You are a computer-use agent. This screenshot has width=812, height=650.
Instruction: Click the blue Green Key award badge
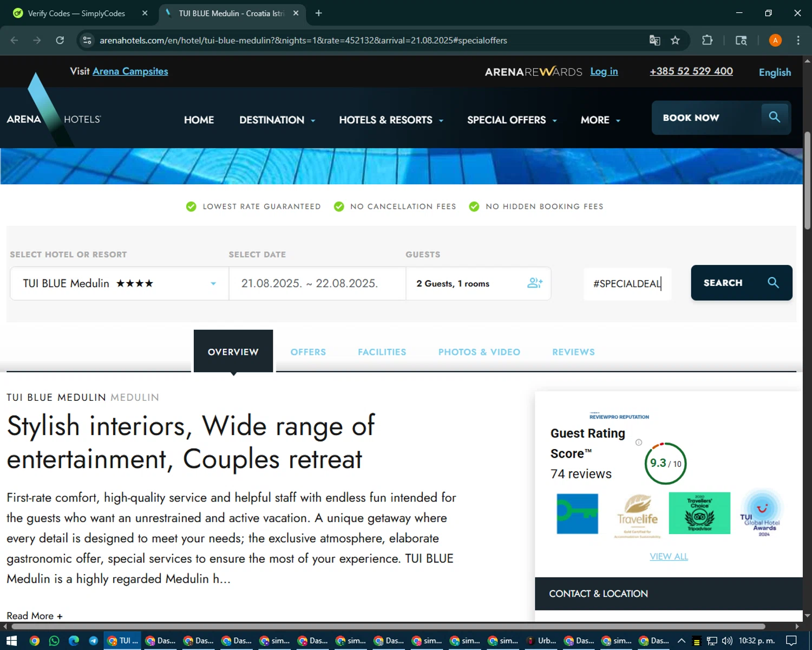pos(577,513)
